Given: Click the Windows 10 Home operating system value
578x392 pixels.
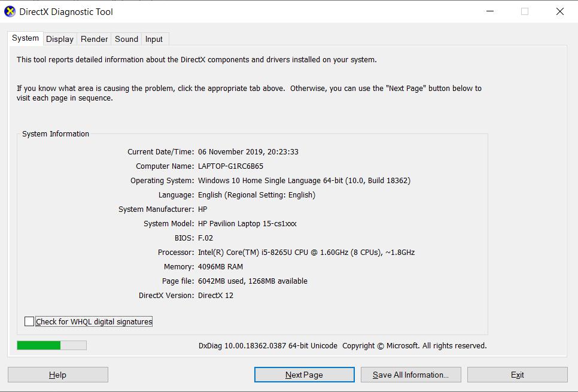Looking at the screenshot, I should (304, 181).
